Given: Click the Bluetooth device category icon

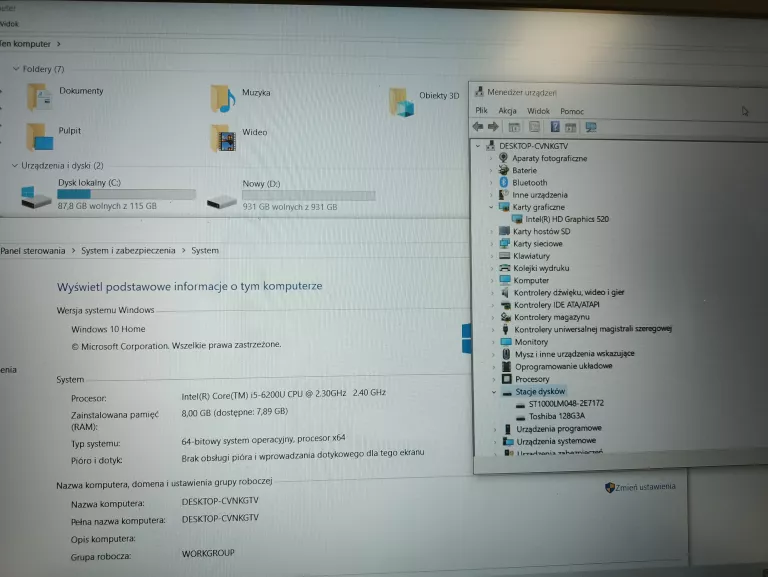Looking at the screenshot, I should [x=504, y=182].
